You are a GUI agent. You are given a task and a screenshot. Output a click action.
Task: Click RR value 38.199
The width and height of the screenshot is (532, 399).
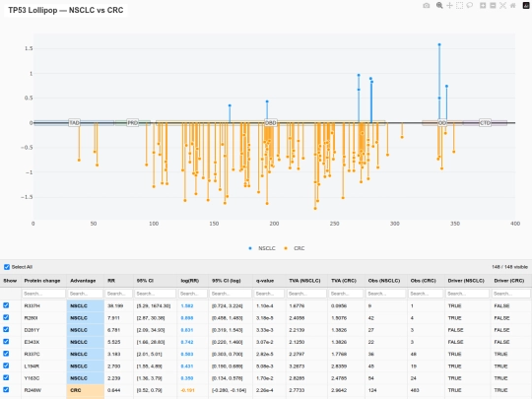click(115, 305)
